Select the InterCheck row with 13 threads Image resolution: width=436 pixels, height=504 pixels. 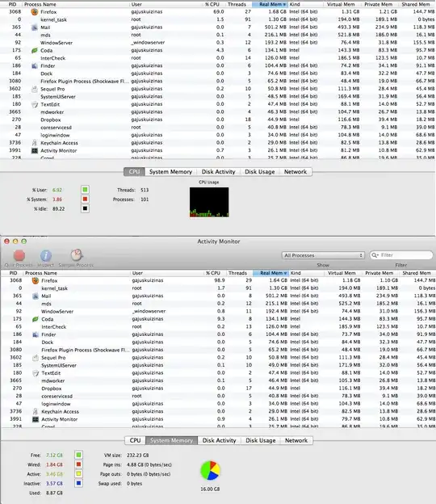click(x=219, y=326)
